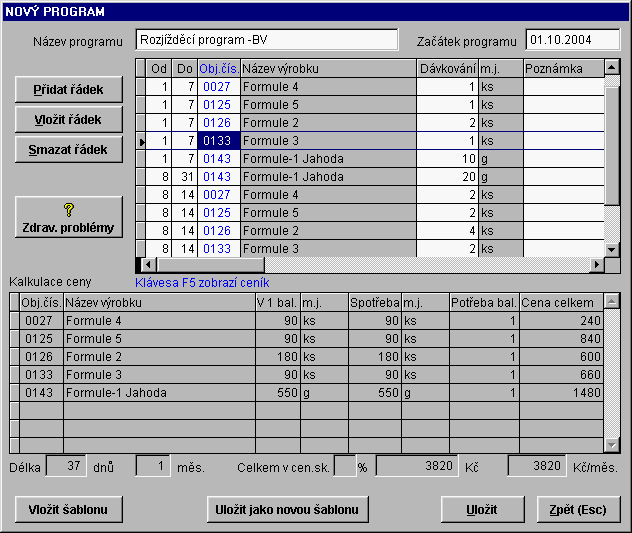The image size is (632, 533).
Task: Click order number 0126 in days 1-7 row
Action: 219,123
